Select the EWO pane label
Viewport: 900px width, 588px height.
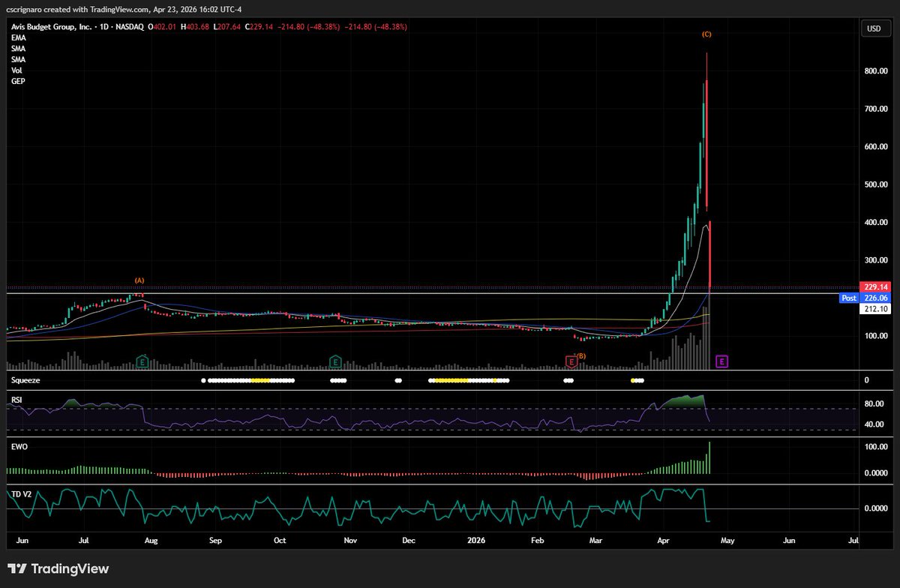18,445
